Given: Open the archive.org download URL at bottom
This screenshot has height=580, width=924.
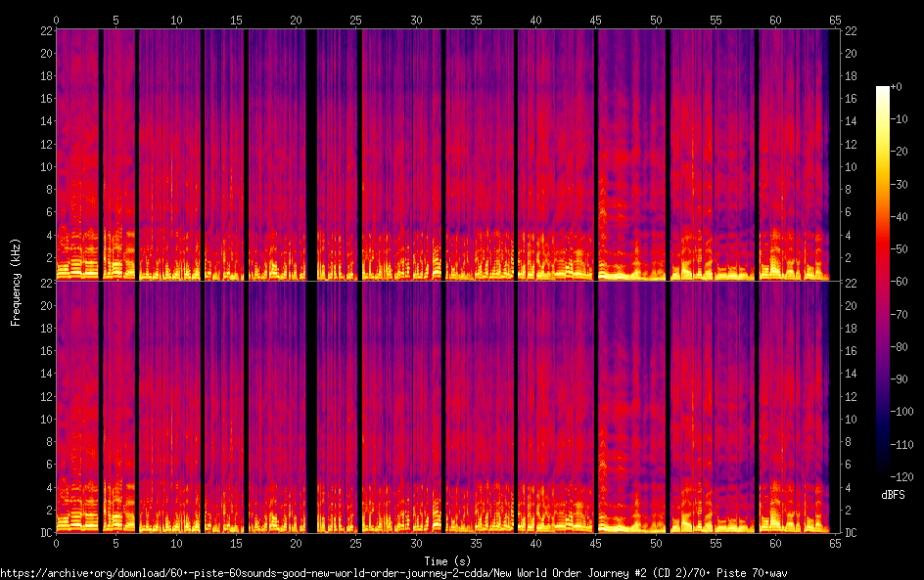Looking at the screenshot, I should (393, 573).
